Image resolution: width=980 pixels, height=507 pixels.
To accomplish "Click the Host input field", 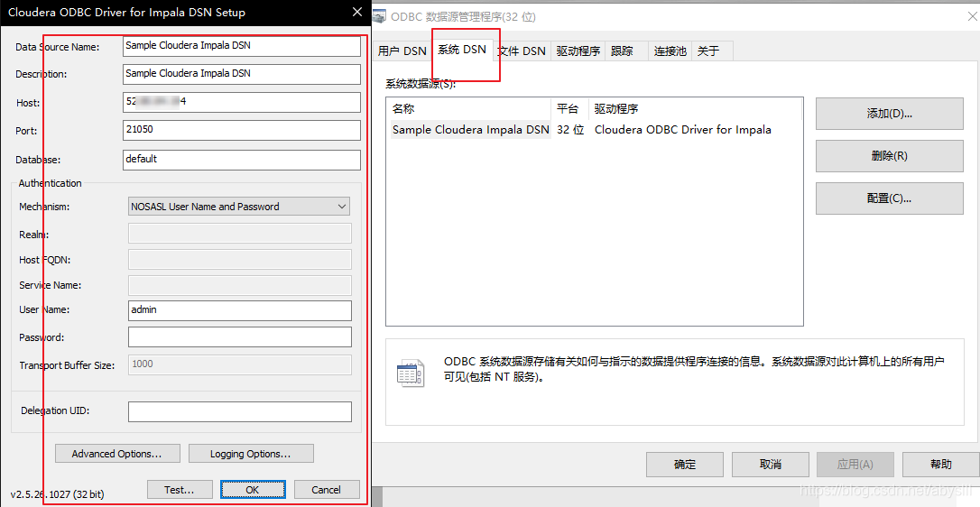I will (x=242, y=102).
